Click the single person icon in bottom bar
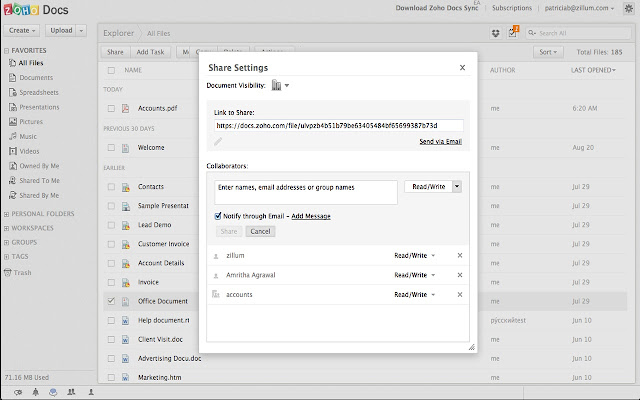The image size is (640, 400). point(91,392)
